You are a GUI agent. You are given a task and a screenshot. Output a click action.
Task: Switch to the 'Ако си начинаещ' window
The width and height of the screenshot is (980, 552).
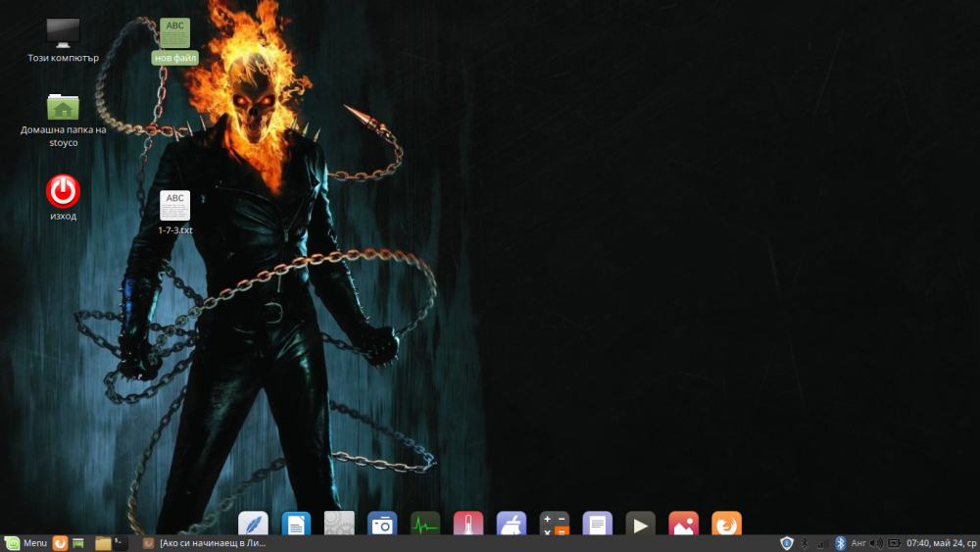point(205,543)
